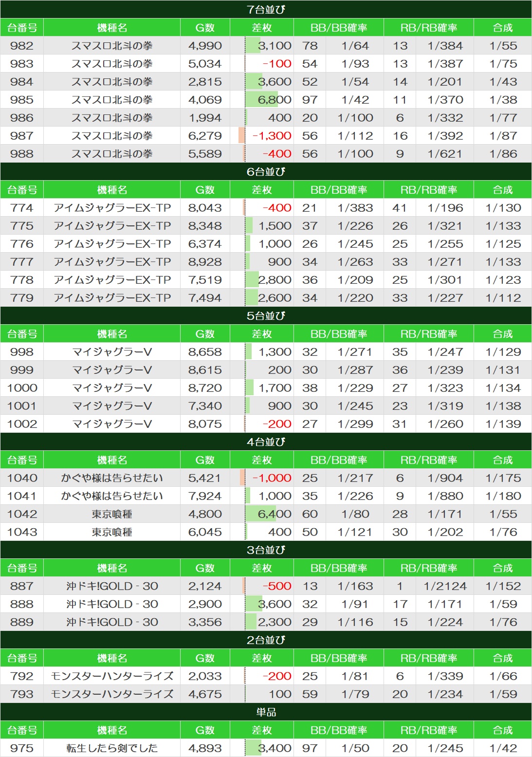
Task: Click the -500 差枚 value in row 887
Action: click(277, 586)
